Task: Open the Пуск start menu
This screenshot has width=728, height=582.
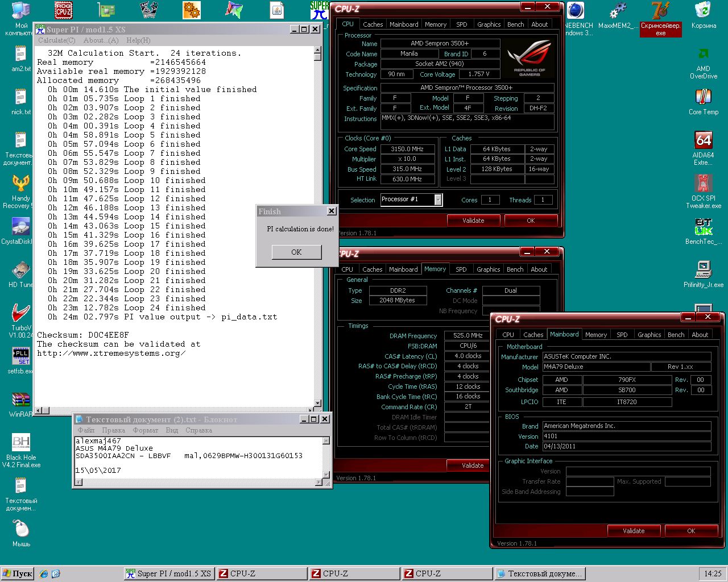Action: (18, 573)
